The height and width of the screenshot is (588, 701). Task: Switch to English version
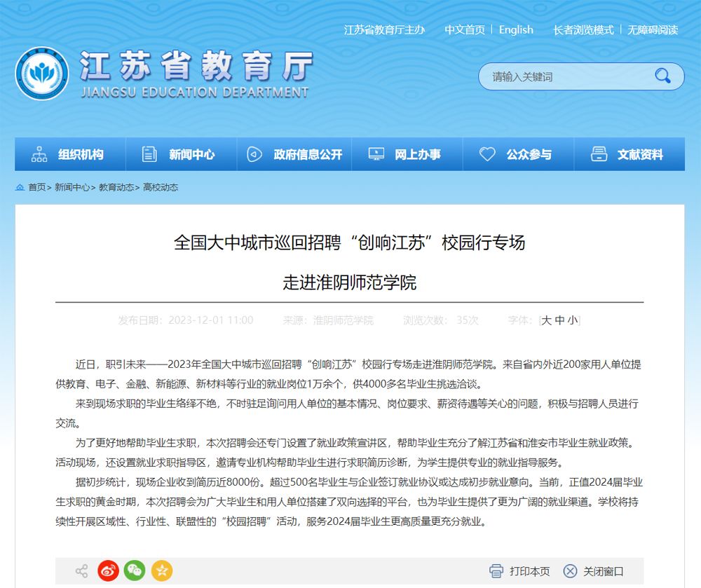pos(516,30)
